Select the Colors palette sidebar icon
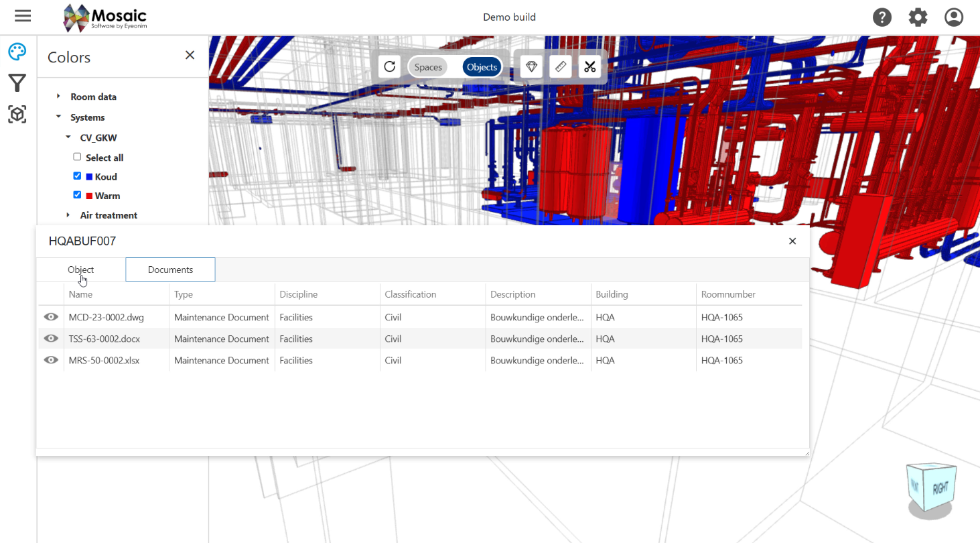The image size is (980, 543). pyautogui.click(x=17, y=52)
